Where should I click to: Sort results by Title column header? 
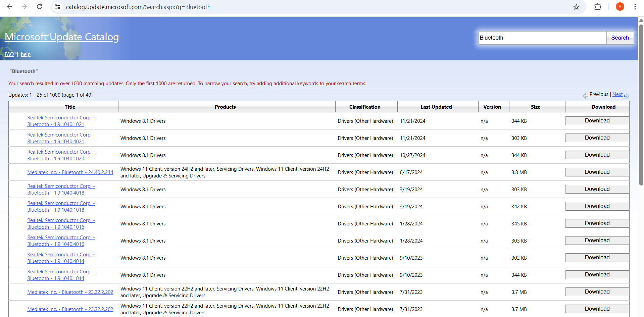(70, 107)
